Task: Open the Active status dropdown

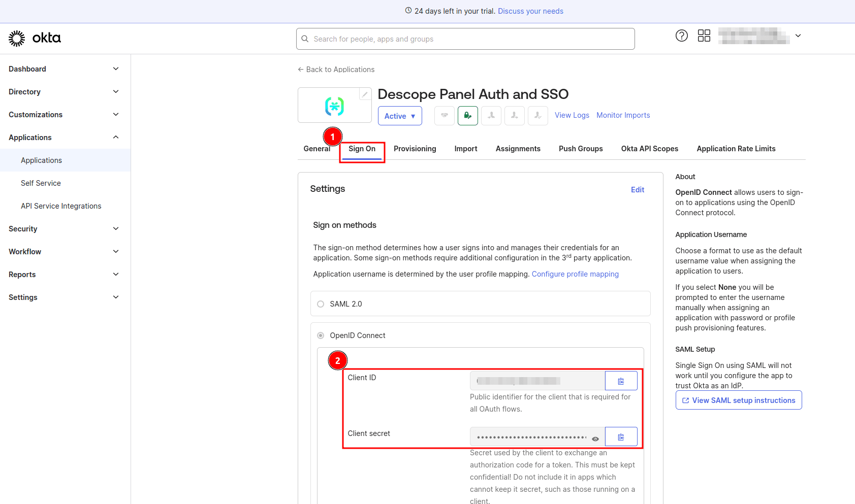Action: (400, 116)
